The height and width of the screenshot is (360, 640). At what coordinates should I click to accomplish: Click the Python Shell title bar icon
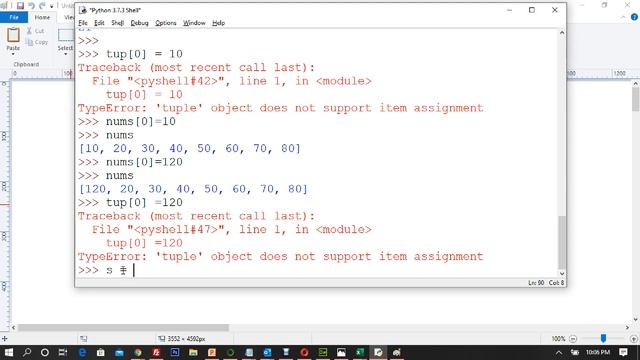tap(83, 10)
